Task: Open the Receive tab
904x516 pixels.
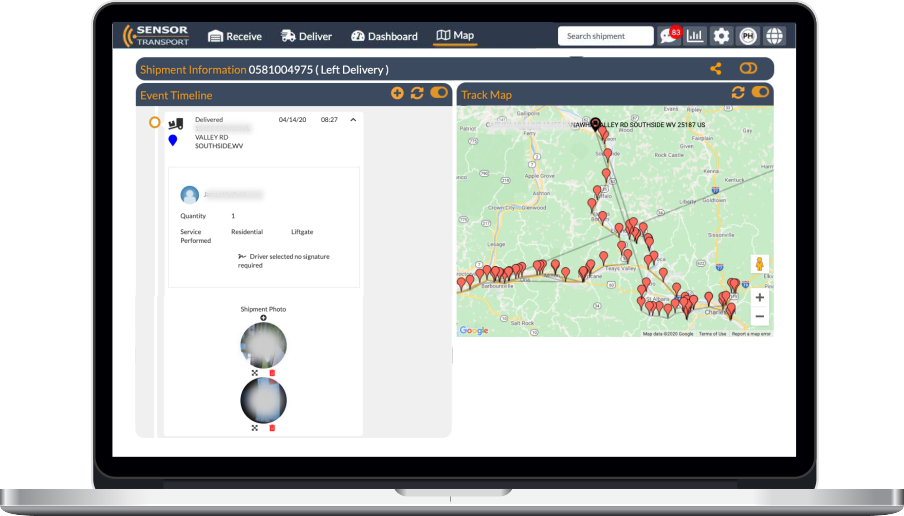Action: [x=234, y=36]
